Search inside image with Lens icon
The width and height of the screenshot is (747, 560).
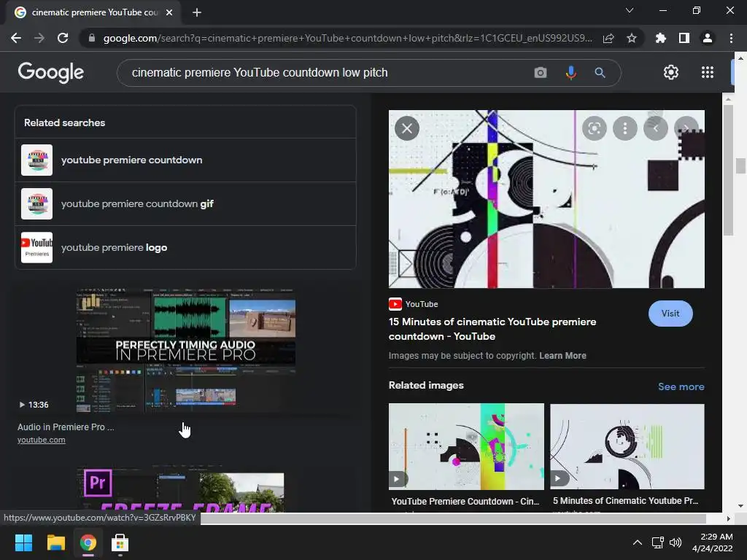[594, 128]
